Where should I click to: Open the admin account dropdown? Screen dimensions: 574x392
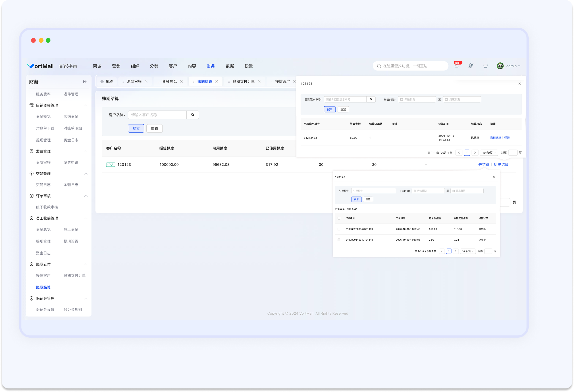(x=513, y=66)
